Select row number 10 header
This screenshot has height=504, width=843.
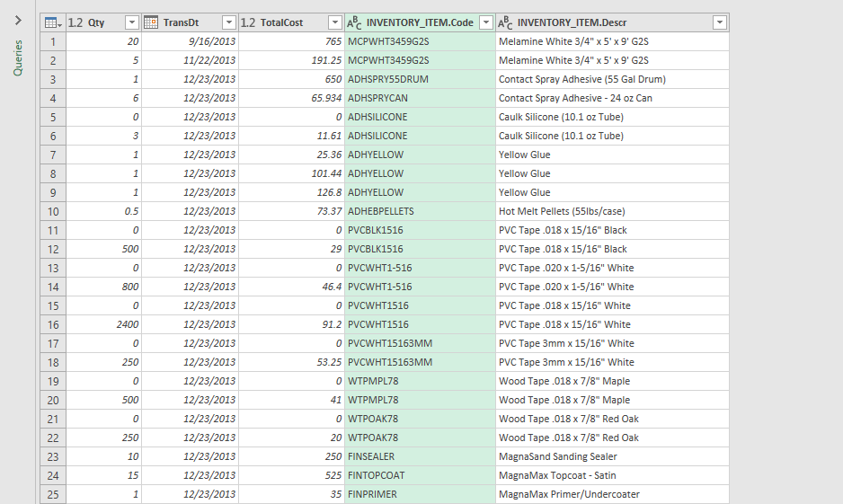point(52,211)
